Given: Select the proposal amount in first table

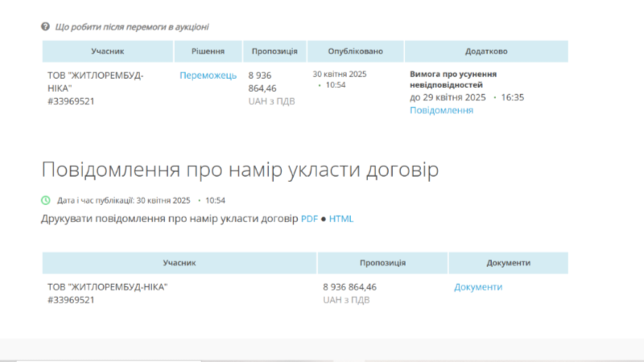Looking at the screenshot, I should (262, 82).
